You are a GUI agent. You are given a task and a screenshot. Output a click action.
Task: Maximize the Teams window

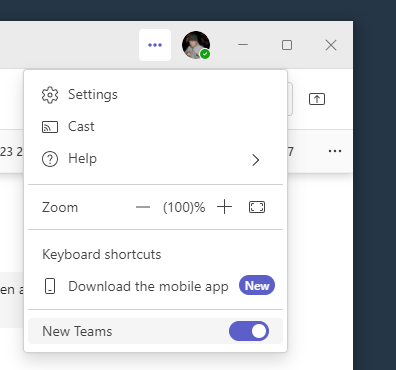tap(287, 45)
